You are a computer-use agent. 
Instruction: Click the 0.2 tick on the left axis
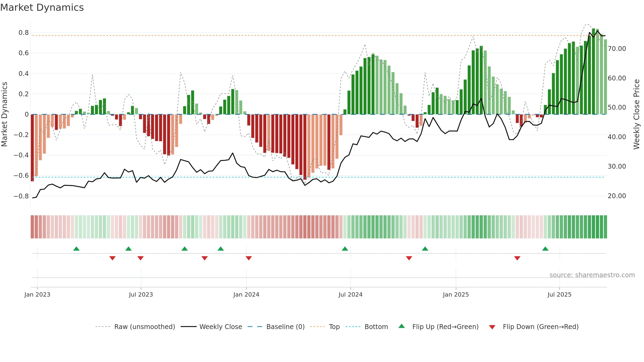click(24, 94)
